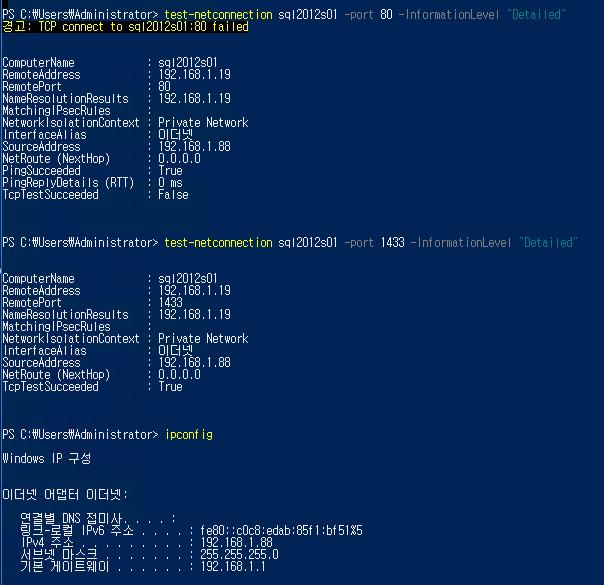Click TcpTestSucceeded True value

(171, 387)
